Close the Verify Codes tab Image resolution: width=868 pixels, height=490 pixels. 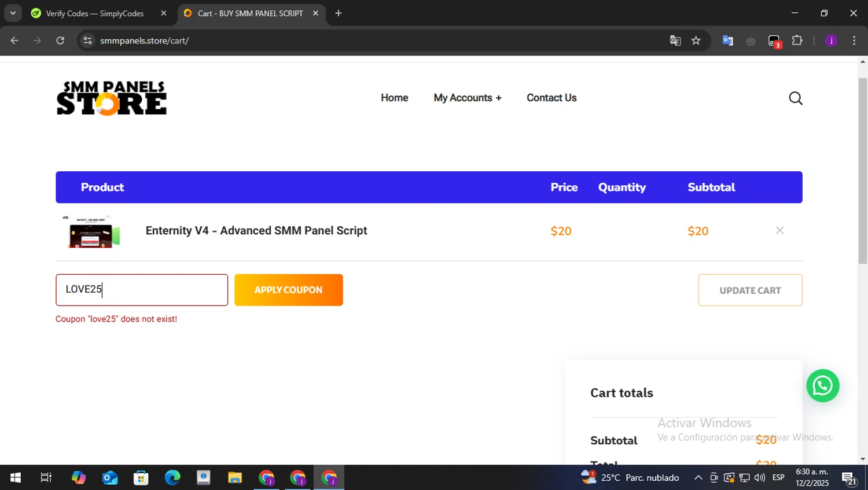(163, 13)
